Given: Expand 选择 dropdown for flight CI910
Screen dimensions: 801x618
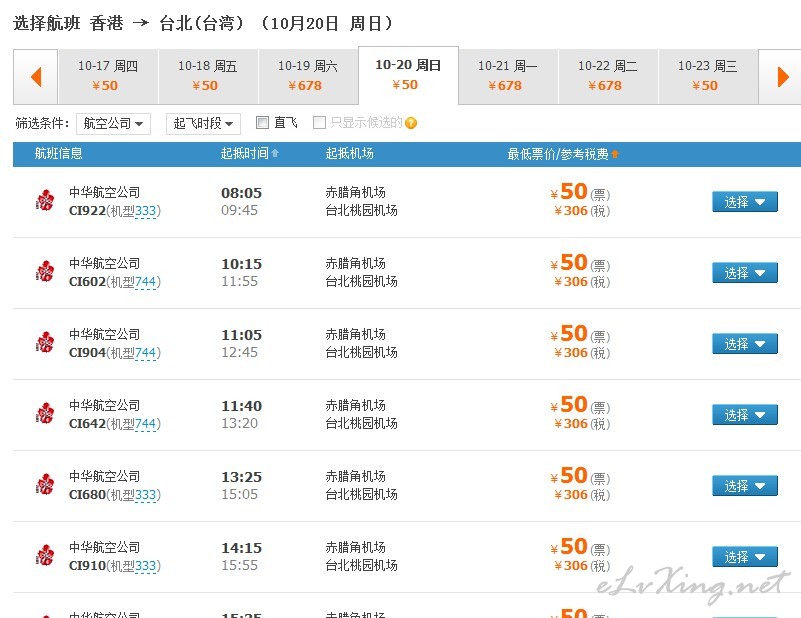Looking at the screenshot, I should click(745, 557).
